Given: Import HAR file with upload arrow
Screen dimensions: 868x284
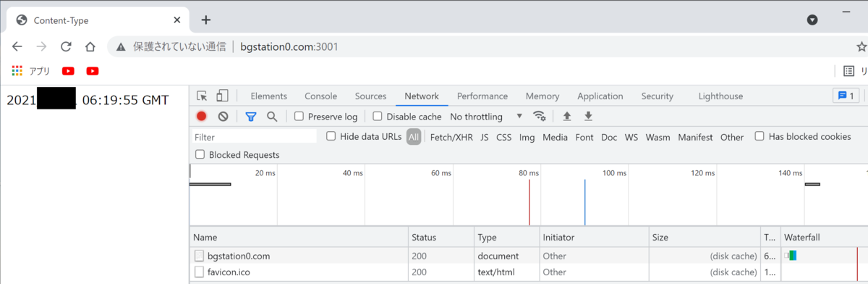Looking at the screenshot, I should point(567,116).
